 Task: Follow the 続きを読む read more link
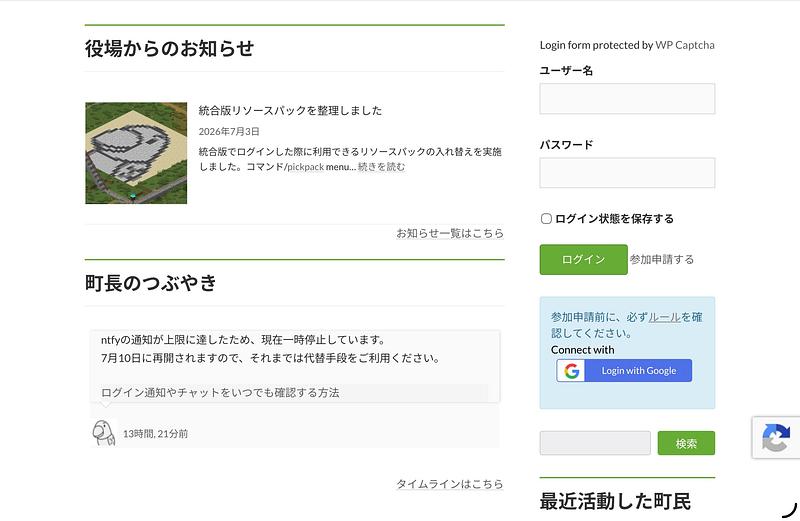tap(381, 167)
